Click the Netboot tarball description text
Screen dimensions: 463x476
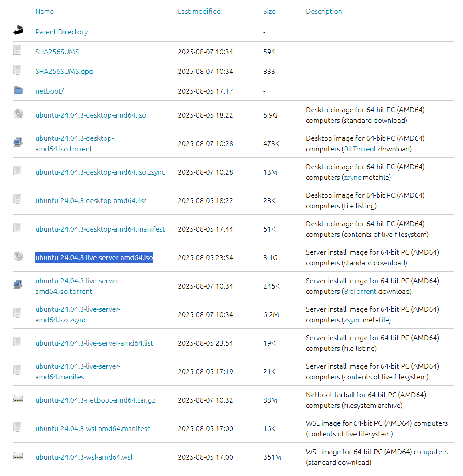pos(366,400)
